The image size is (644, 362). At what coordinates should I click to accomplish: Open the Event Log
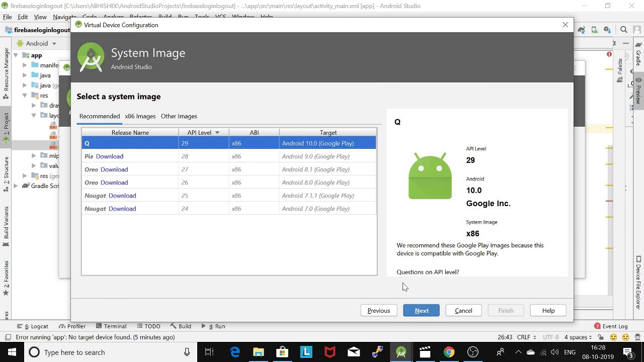click(611, 326)
